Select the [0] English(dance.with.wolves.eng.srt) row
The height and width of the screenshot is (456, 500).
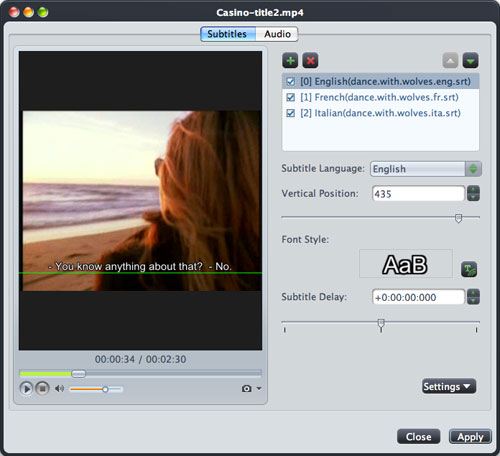pyautogui.click(x=381, y=82)
